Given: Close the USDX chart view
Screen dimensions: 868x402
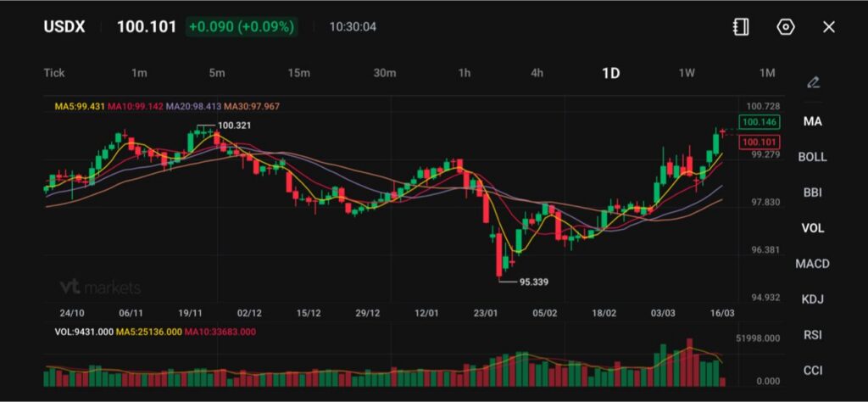Looking at the screenshot, I should [x=829, y=27].
